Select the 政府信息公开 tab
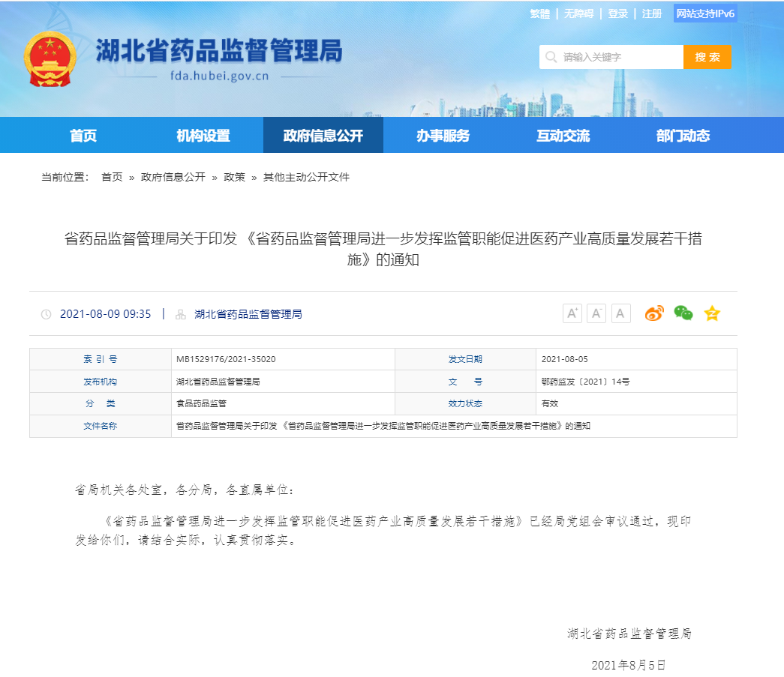Image resolution: width=784 pixels, height=677 pixels. pos(323,136)
